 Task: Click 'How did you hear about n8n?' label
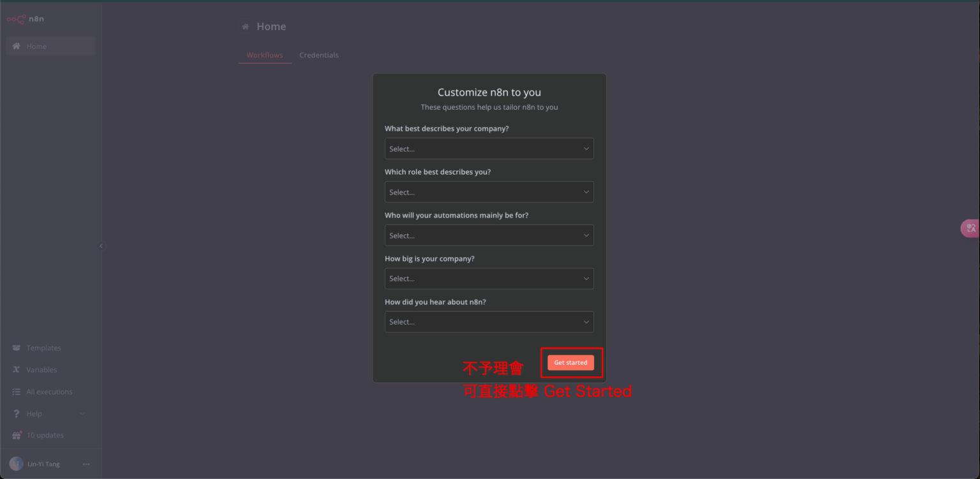pos(435,302)
